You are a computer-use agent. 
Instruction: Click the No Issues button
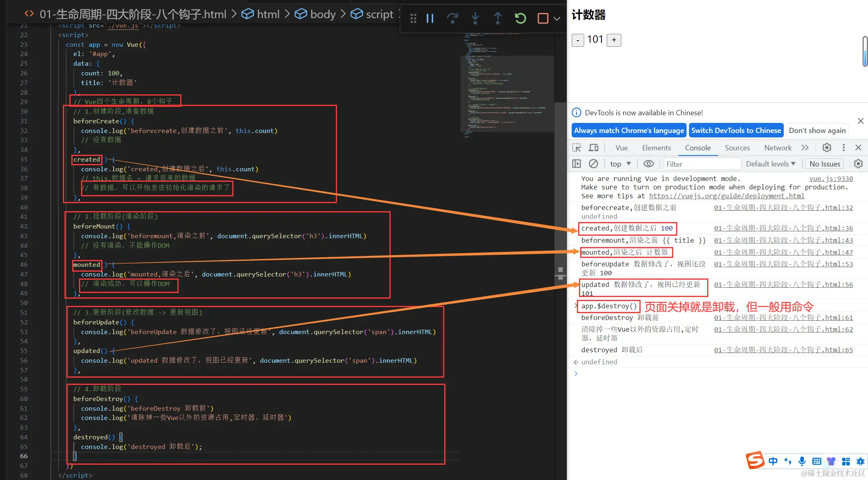point(824,164)
